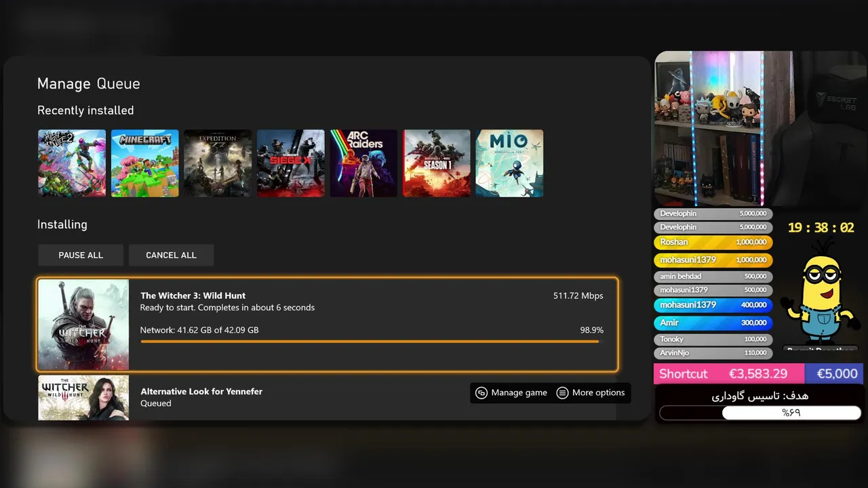Open the MIO game tile

pos(509,163)
